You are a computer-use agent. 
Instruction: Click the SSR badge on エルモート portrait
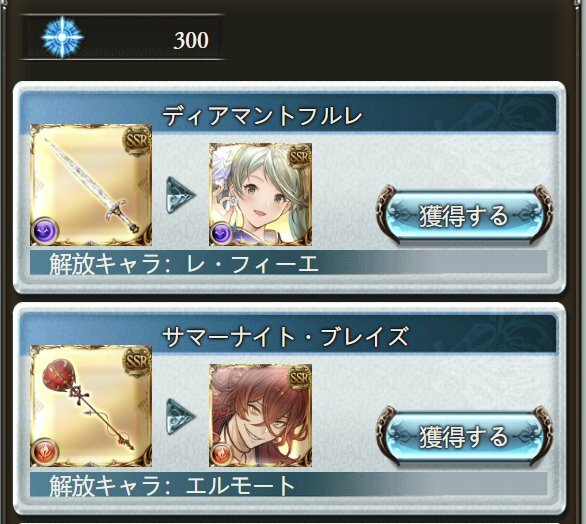point(300,377)
